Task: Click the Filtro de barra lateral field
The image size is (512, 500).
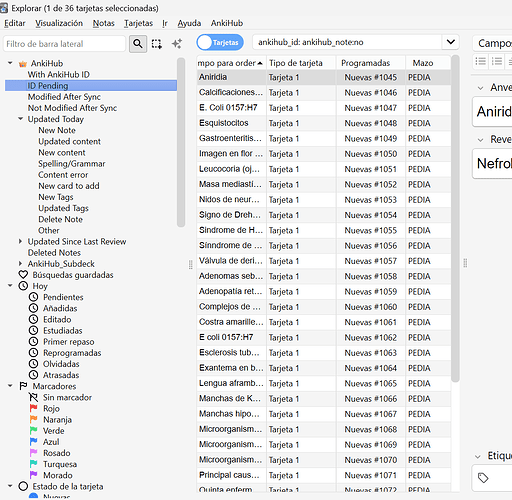Action: point(64,44)
